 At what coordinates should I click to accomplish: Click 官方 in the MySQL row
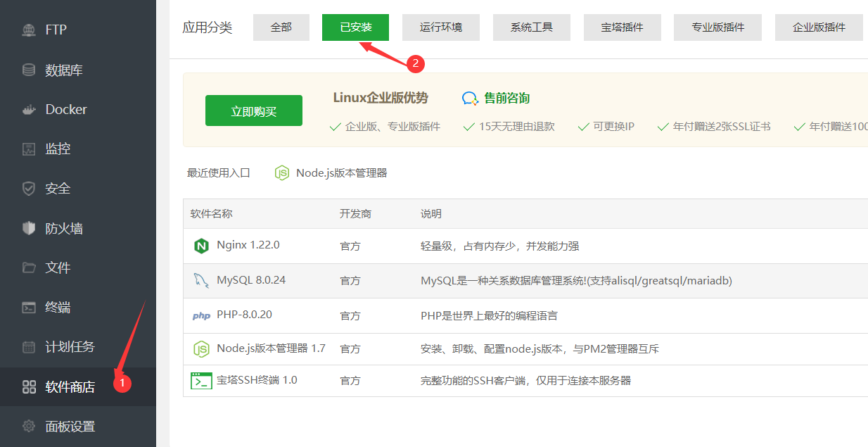click(x=350, y=281)
